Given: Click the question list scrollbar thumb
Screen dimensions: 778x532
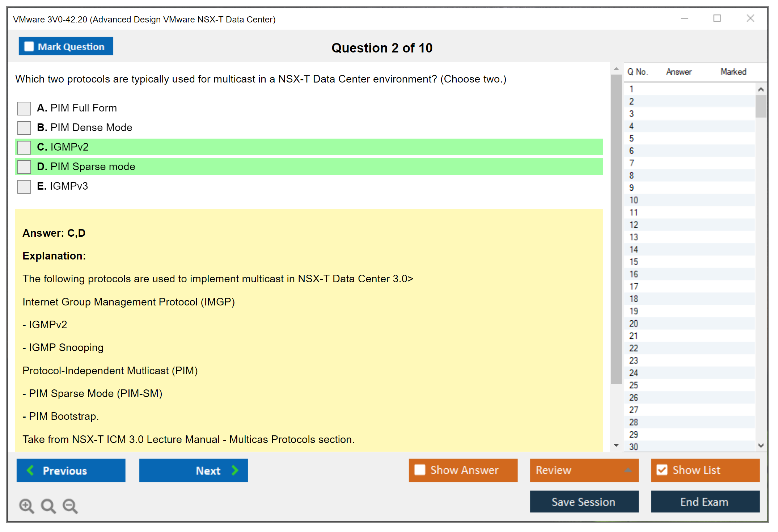Looking at the screenshot, I should [x=761, y=106].
